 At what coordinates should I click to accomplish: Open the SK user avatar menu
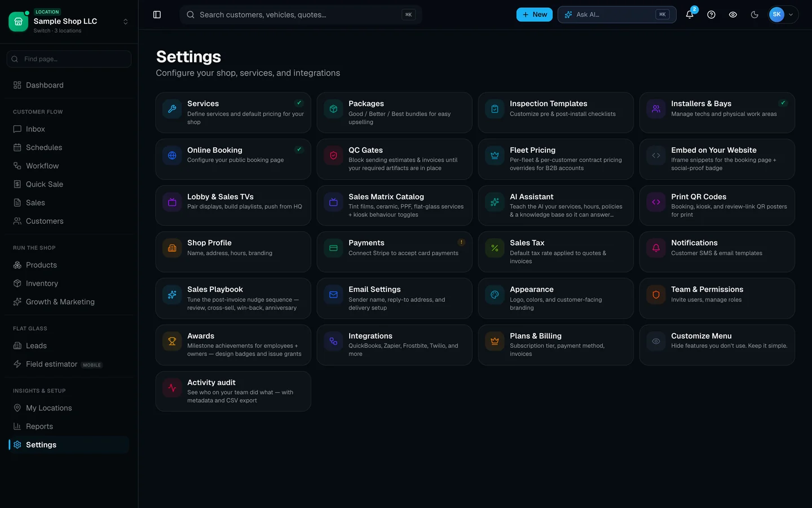[x=783, y=15]
